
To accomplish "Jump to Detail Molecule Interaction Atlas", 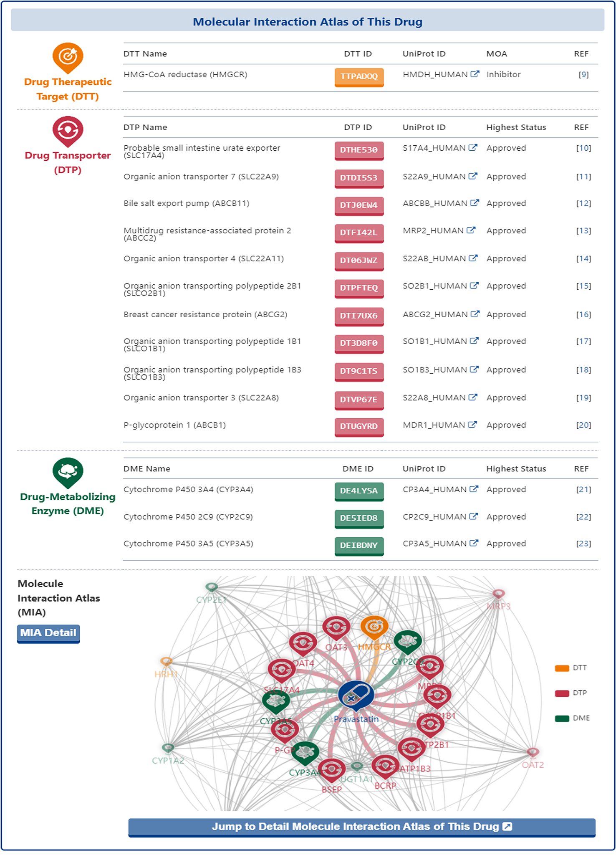I will click(361, 827).
